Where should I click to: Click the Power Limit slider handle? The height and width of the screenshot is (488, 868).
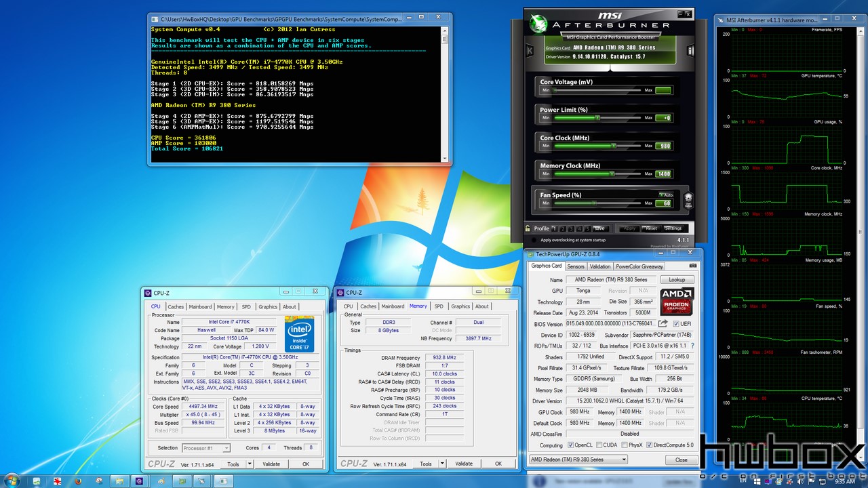[x=597, y=117]
